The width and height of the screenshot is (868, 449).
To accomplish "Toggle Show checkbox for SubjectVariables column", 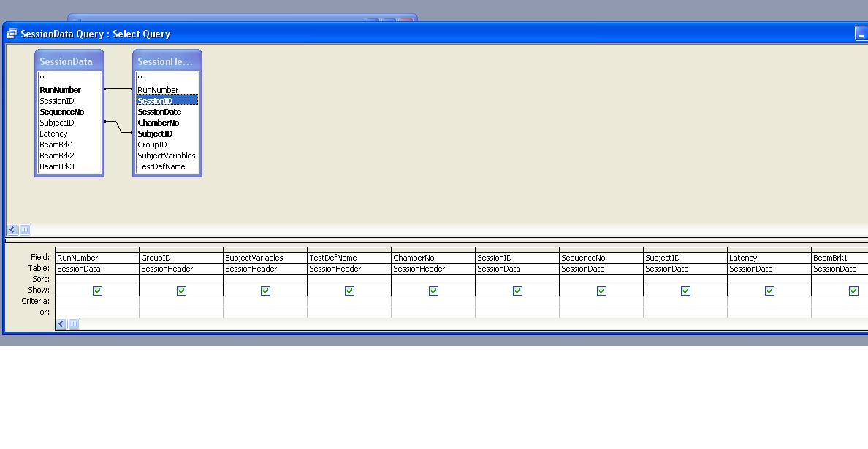I will (266, 291).
